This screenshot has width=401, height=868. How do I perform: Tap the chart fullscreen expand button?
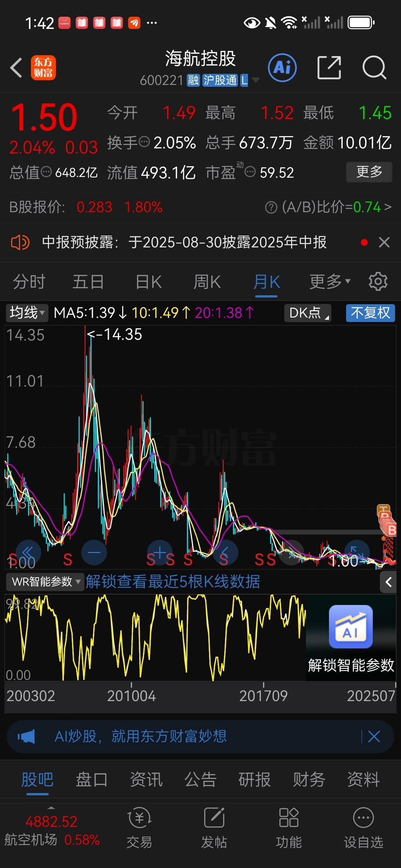(357, 552)
